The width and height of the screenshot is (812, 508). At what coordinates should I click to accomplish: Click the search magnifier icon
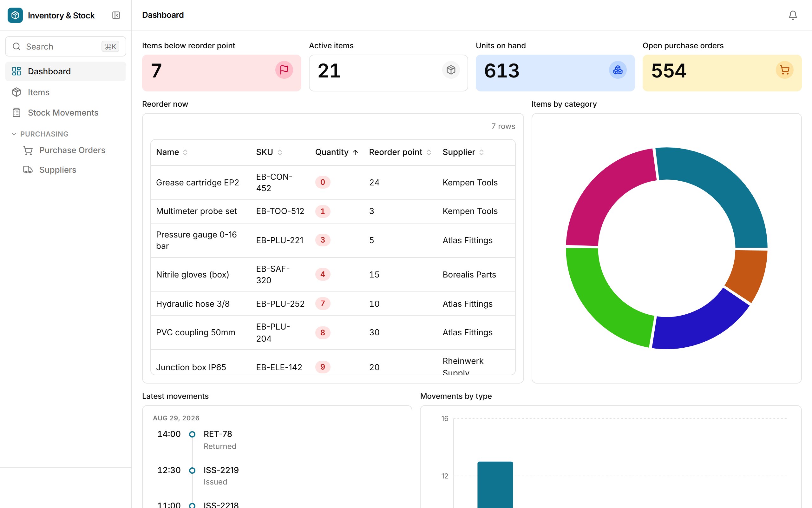pyautogui.click(x=16, y=46)
